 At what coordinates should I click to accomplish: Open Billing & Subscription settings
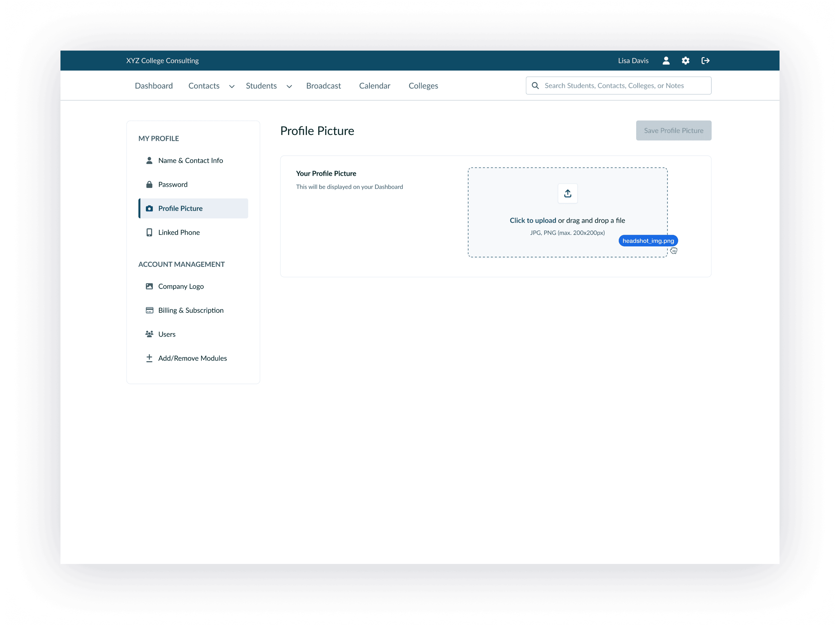[191, 310]
